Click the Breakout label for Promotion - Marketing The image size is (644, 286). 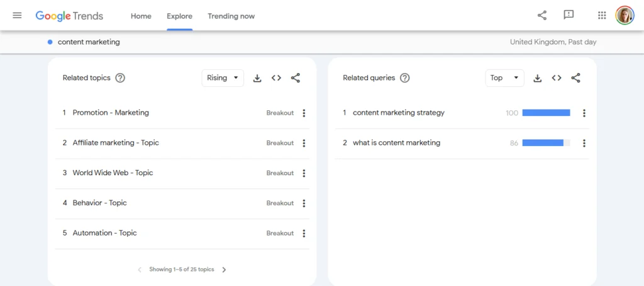point(280,113)
